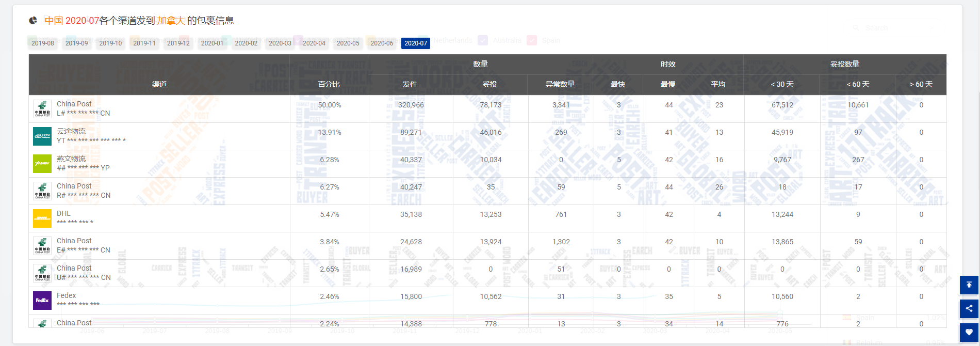
Task: Click the China Post logo in E# row
Action: pos(42,246)
